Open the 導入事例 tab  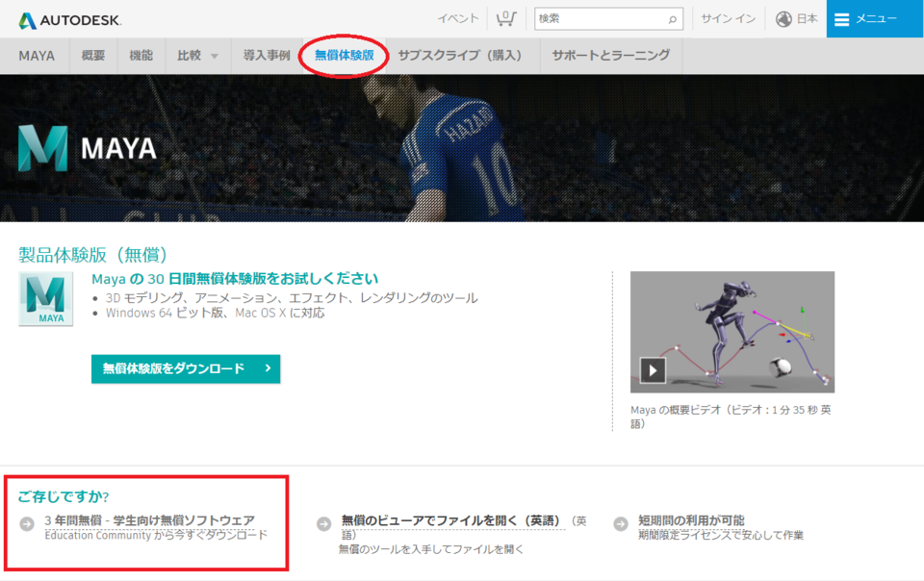point(267,56)
